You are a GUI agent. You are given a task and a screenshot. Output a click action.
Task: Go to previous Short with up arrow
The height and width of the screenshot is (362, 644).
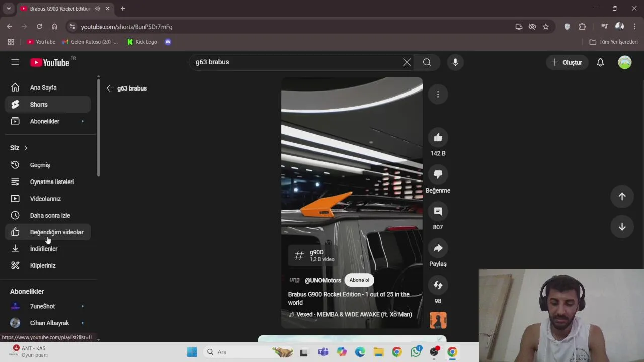click(x=622, y=196)
